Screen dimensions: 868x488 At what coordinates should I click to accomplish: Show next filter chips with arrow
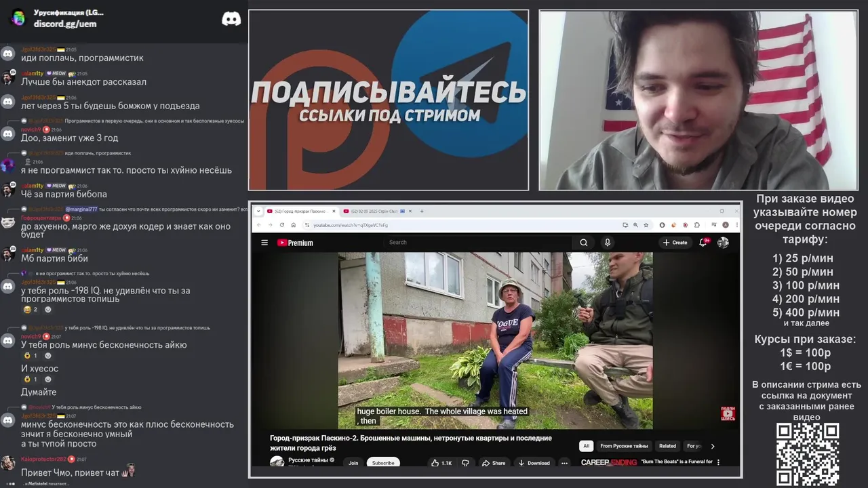[x=712, y=446]
